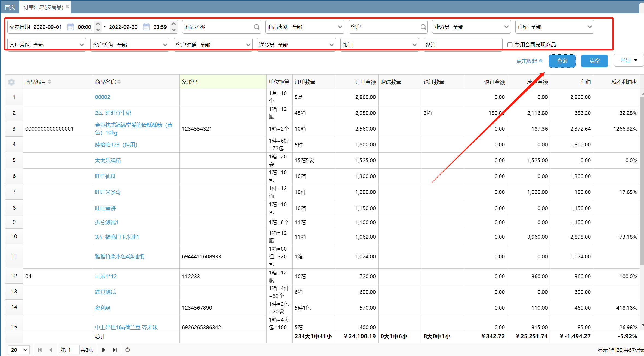Open table column settings gear
Image resolution: width=644 pixels, height=356 pixels.
[11, 82]
